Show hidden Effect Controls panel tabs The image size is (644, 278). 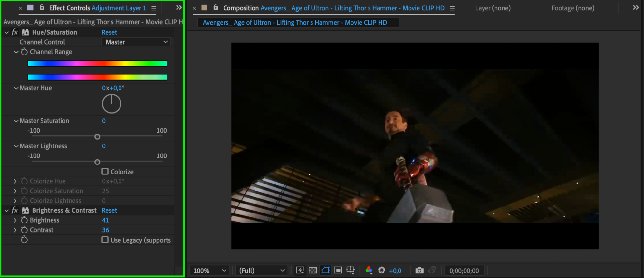179,7
